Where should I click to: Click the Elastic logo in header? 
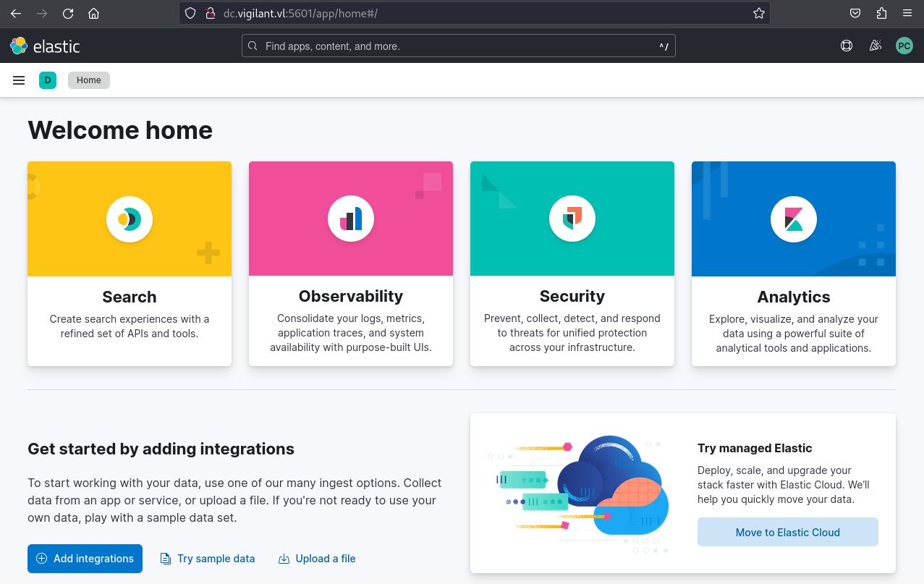(x=45, y=46)
